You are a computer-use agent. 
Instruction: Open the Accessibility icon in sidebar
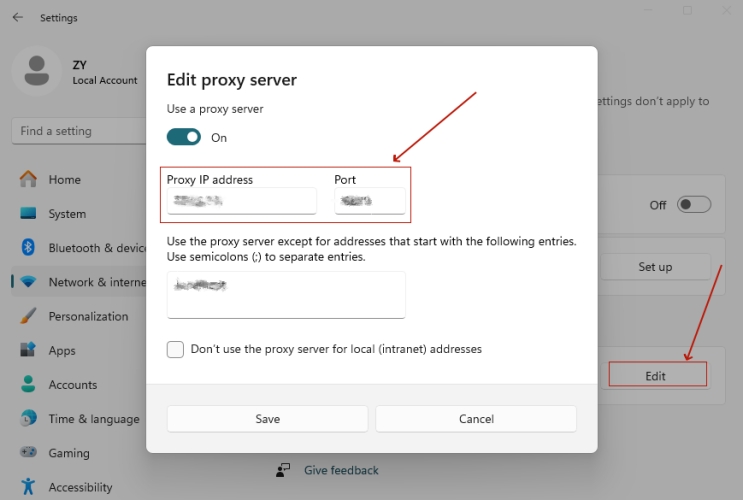(28, 487)
